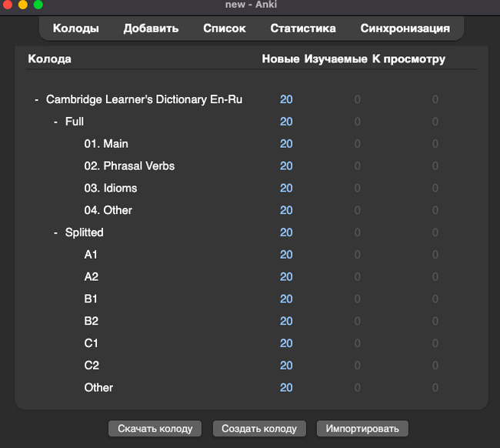This screenshot has height=448, width=500.
Task: Collapse the Full subdeck
Action: 56,122
